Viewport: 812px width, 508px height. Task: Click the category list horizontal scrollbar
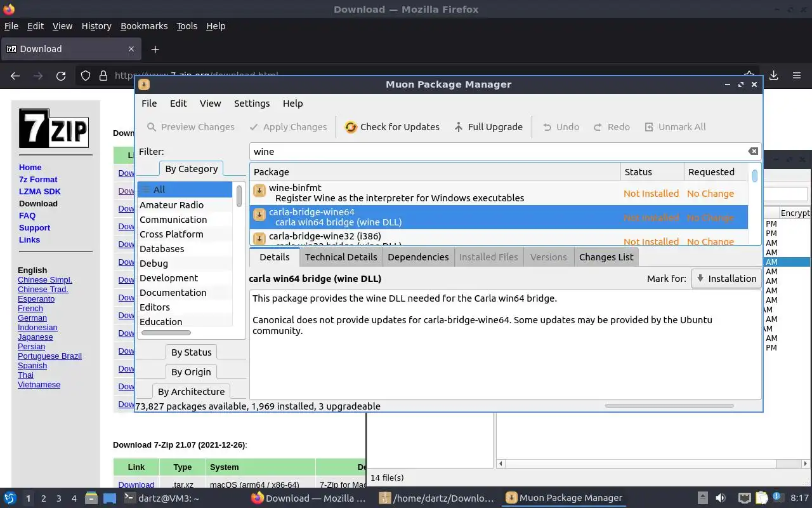click(166, 332)
